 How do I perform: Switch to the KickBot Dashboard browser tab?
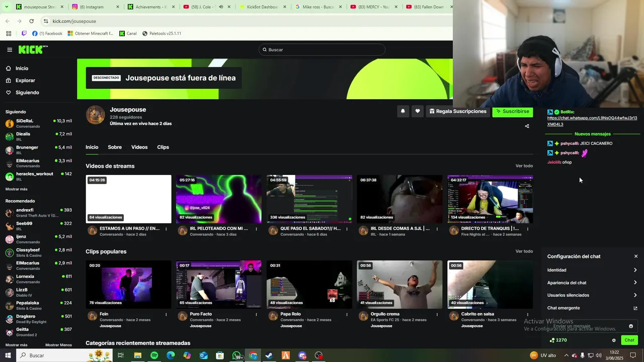point(262,7)
